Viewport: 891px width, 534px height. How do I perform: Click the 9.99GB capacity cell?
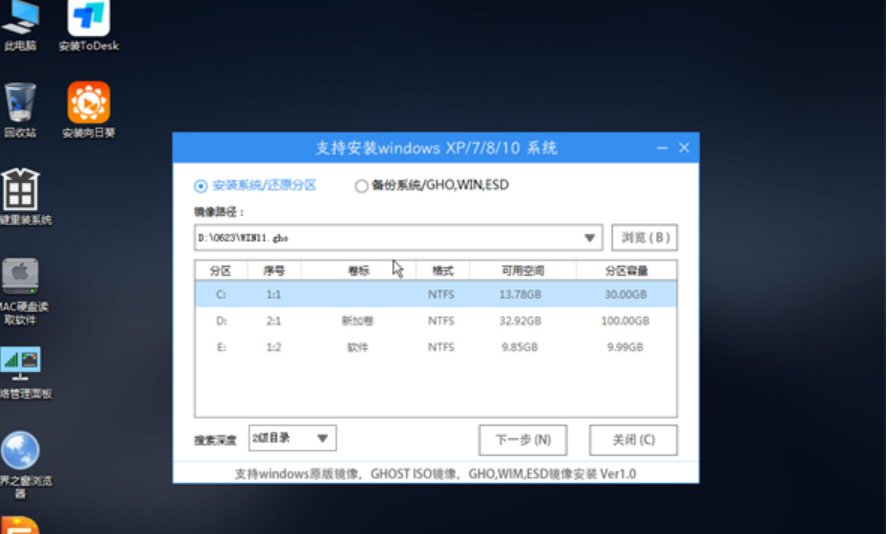click(625, 347)
